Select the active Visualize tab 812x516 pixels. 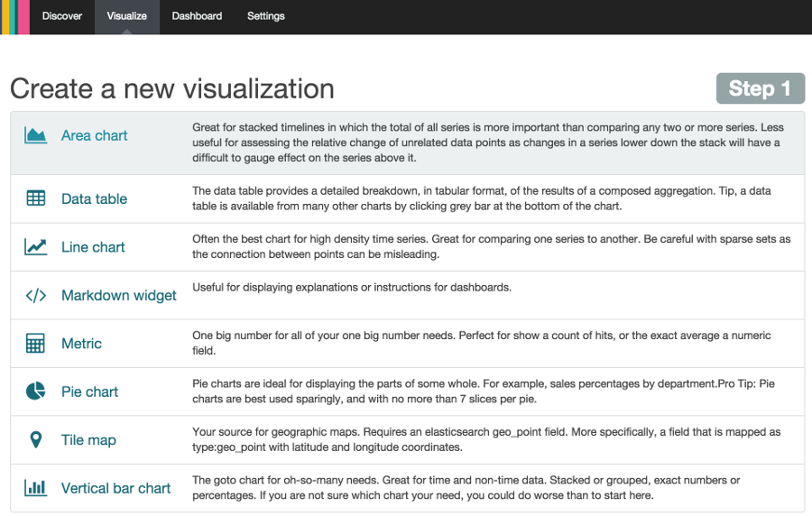[x=126, y=16]
